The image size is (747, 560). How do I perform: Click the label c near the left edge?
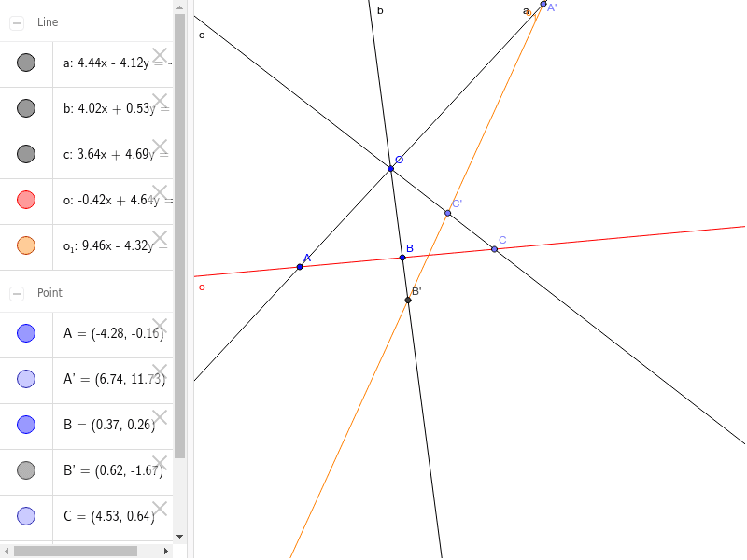tap(202, 35)
